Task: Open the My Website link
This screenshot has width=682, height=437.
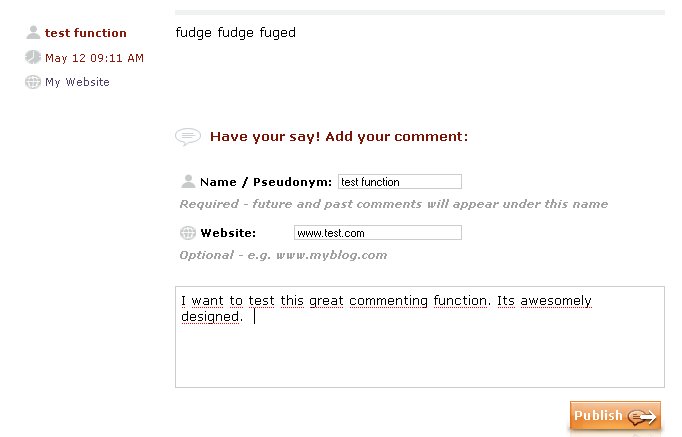Action: point(77,82)
